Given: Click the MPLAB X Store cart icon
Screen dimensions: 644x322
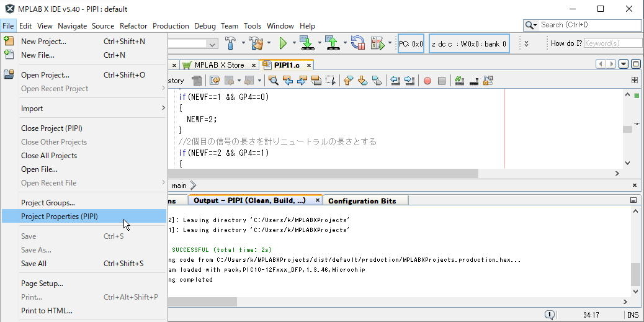Looking at the screenshot, I should 187,65.
